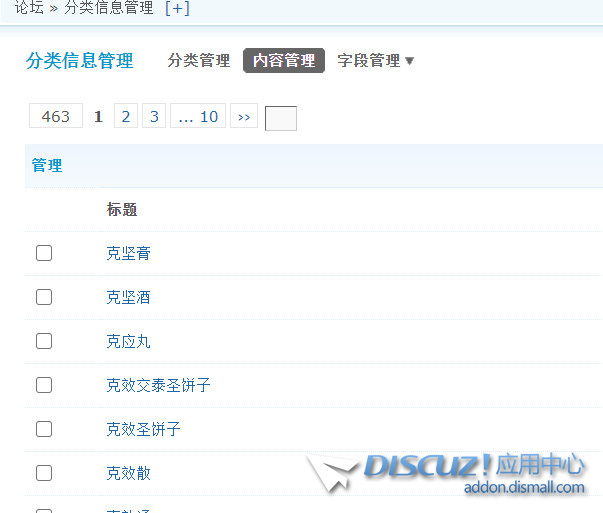The image size is (603, 513).
Task: Open the 克效圣饼子 entry
Action: click(143, 429)
